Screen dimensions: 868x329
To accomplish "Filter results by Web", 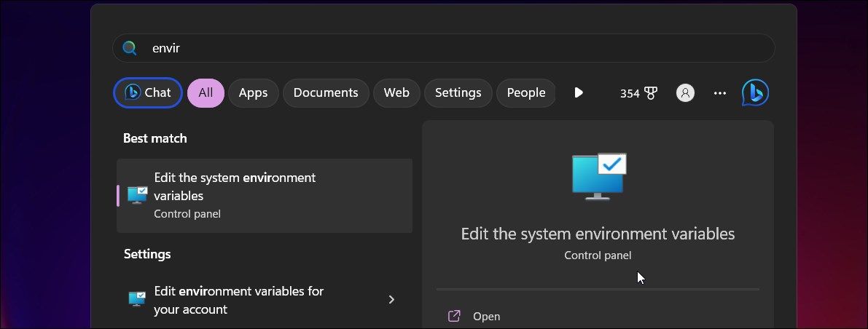I will 396,92.
